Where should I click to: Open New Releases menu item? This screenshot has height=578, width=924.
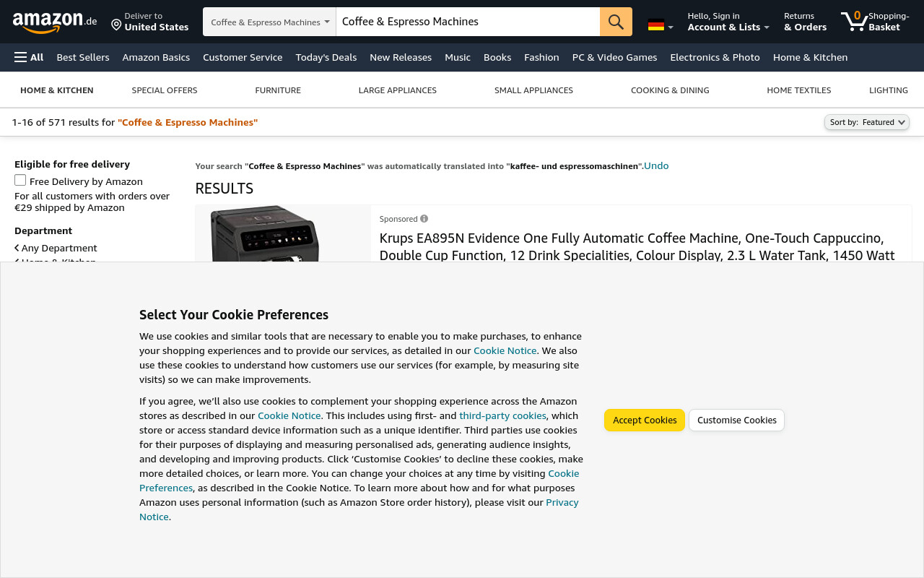pyautogui.click(x=401, y=57)
